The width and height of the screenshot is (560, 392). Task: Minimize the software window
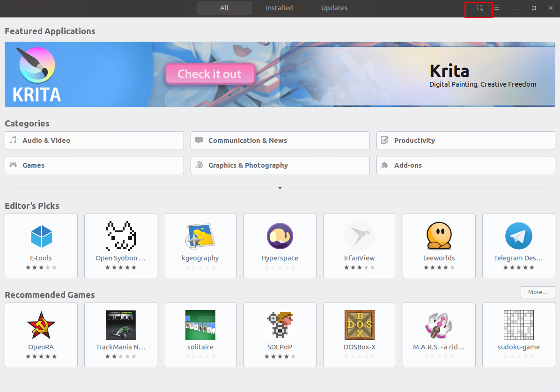click(x=517, y=8)
